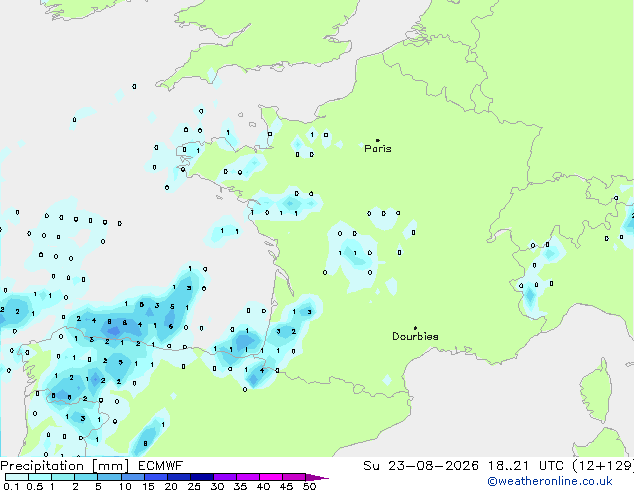
Task: Select the 15–20 mm royal blue legend swatch
Action: 155,477
